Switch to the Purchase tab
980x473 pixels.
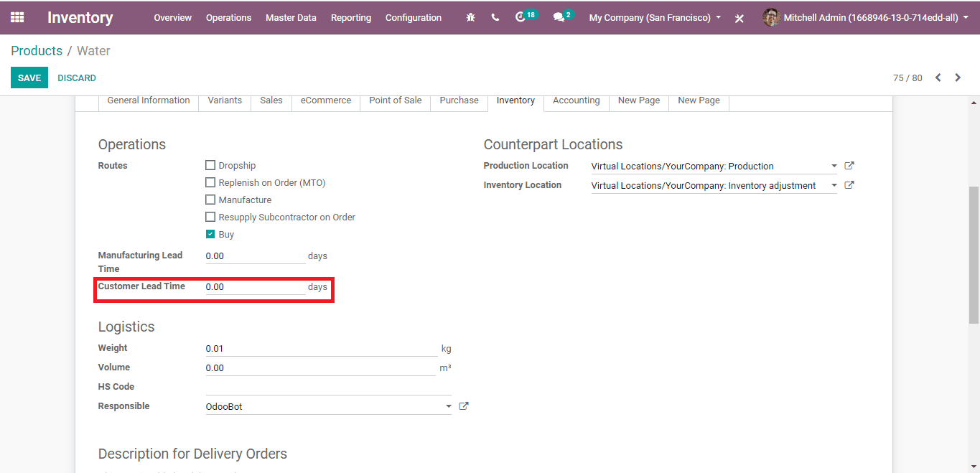click(459, 101)
